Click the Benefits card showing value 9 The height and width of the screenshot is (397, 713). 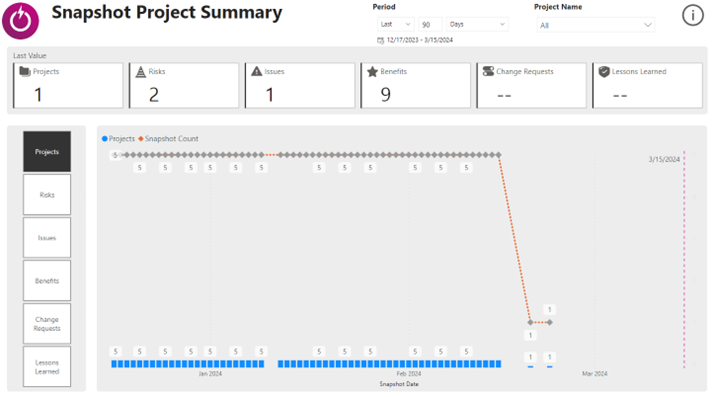coord(416,85)
